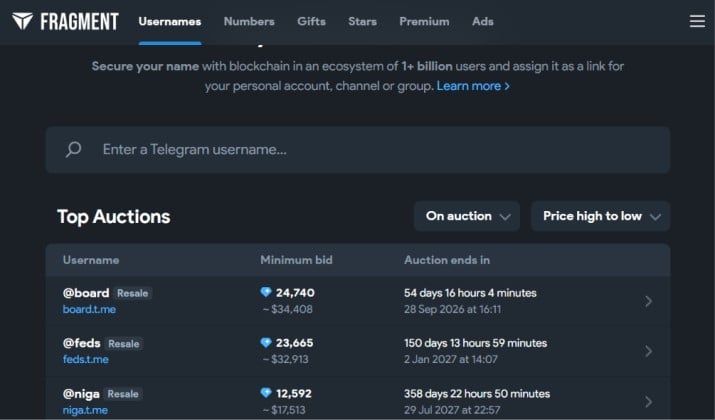Click the Resale tag next to @feds
Image resolution: width=715 pixels, height=420 pixels.
pyautogui.click(x=124, y=344)
